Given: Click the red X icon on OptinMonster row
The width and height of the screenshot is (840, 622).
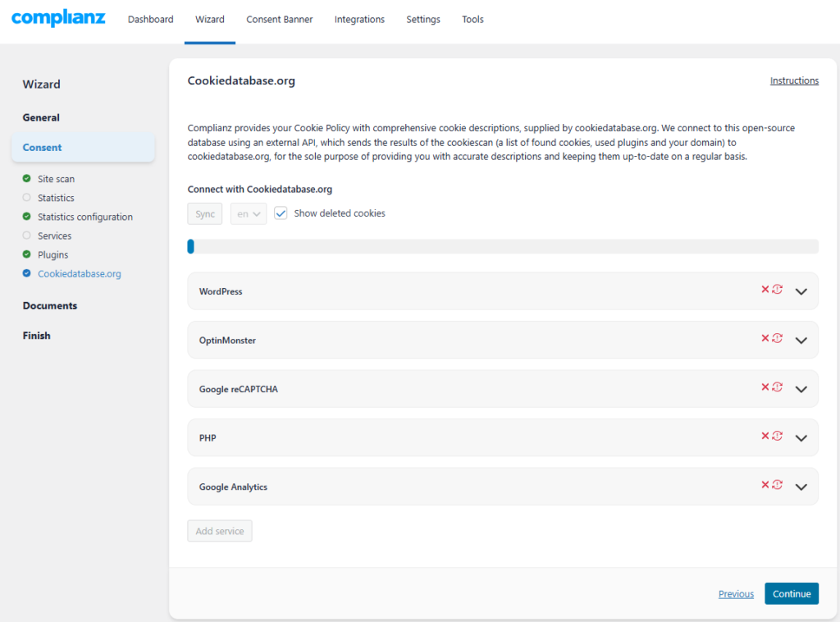Looking at the screenshot, I should pos(765,338).
